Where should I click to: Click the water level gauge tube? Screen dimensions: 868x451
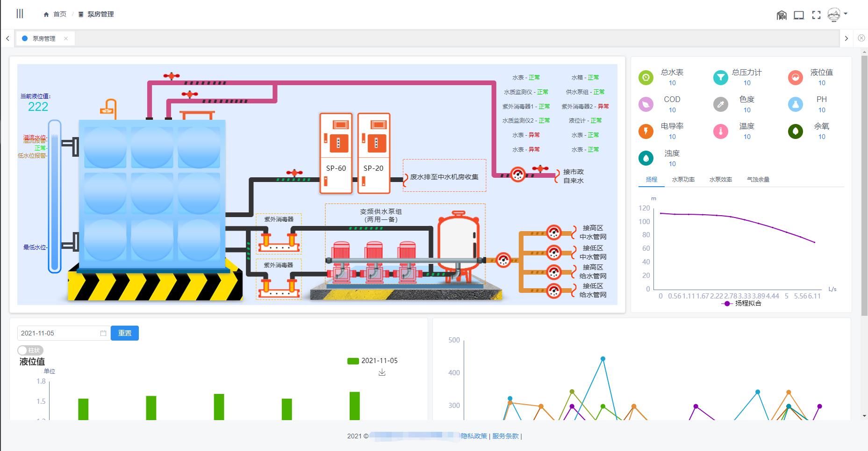pos(55,196)
